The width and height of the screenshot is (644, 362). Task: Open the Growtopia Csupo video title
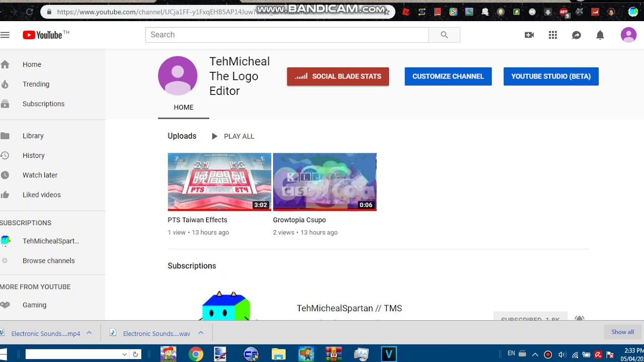tap(299, 220)
